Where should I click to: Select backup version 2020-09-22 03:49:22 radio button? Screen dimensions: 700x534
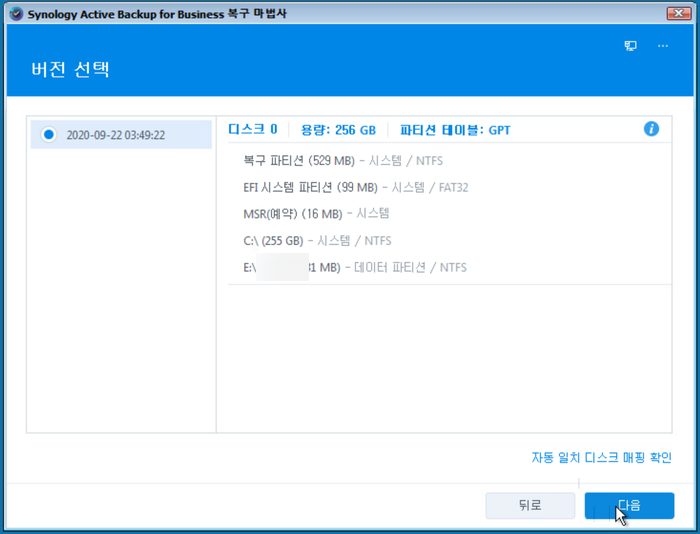[x=49, y=134]
